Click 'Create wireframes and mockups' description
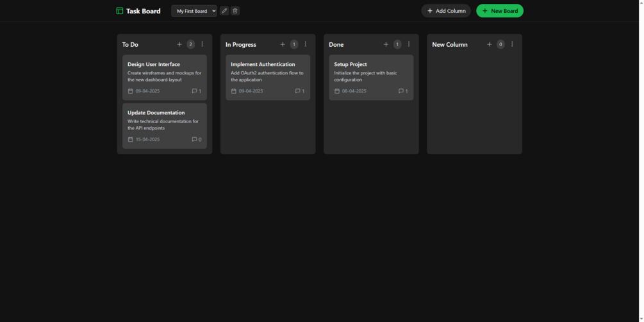This screenshot has width=644, height=322. (x=164, y=76)
